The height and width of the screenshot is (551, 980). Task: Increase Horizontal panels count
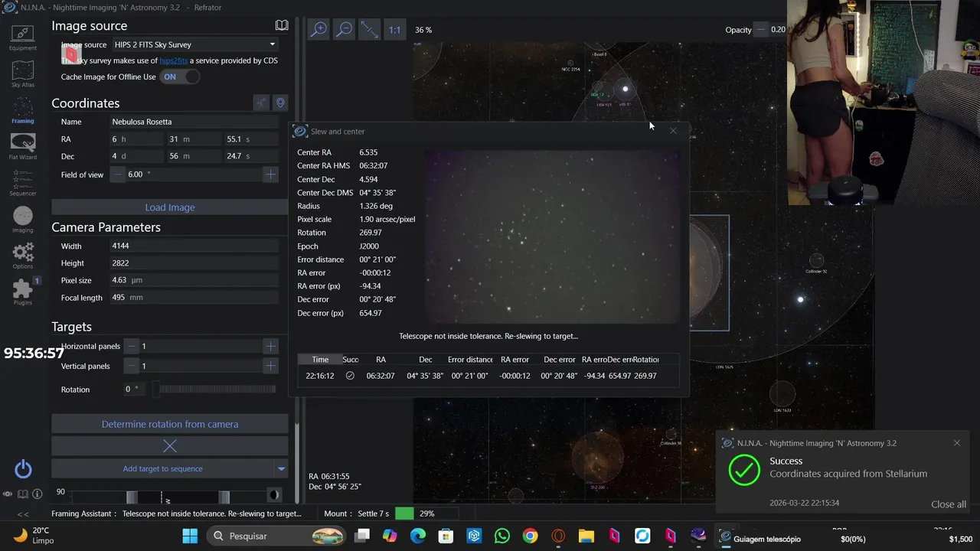pyautogui.click(x=270, y=346)
